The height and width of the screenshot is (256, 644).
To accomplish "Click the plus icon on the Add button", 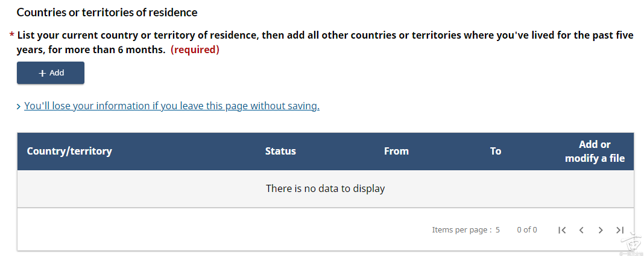I will click(42, 73).
